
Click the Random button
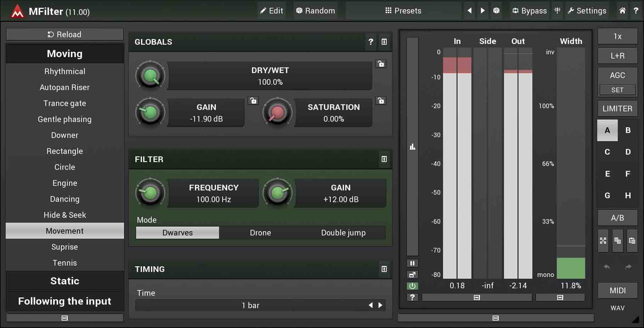click(315, 11)
